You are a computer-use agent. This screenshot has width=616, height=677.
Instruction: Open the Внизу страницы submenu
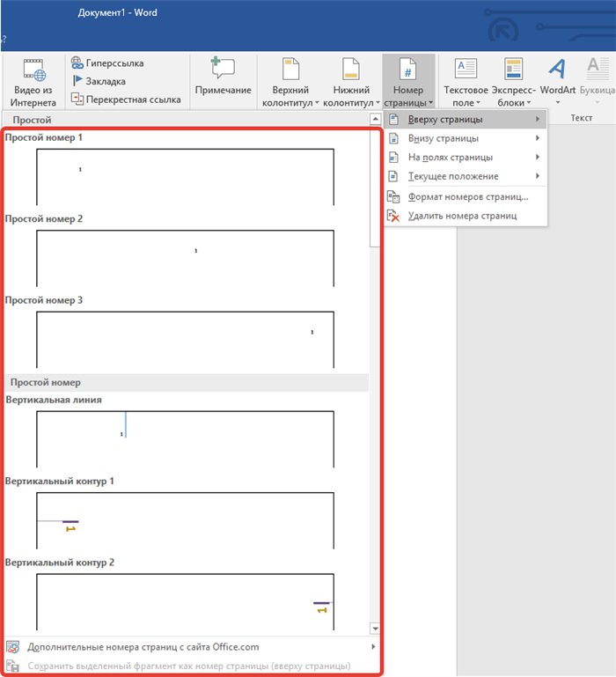point(466,138)
